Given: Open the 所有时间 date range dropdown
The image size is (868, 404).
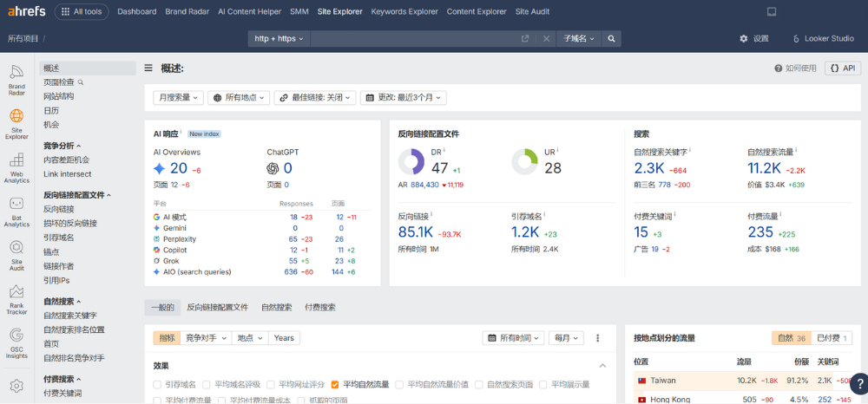Looking at the screenshot, I should pos(513,338).
